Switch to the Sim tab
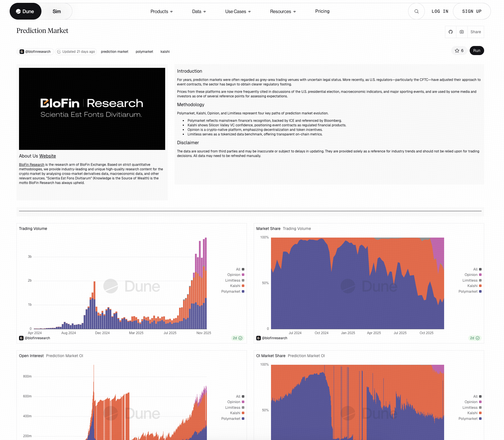This screenshot has width=504, height=440. (x=56, y=11)
